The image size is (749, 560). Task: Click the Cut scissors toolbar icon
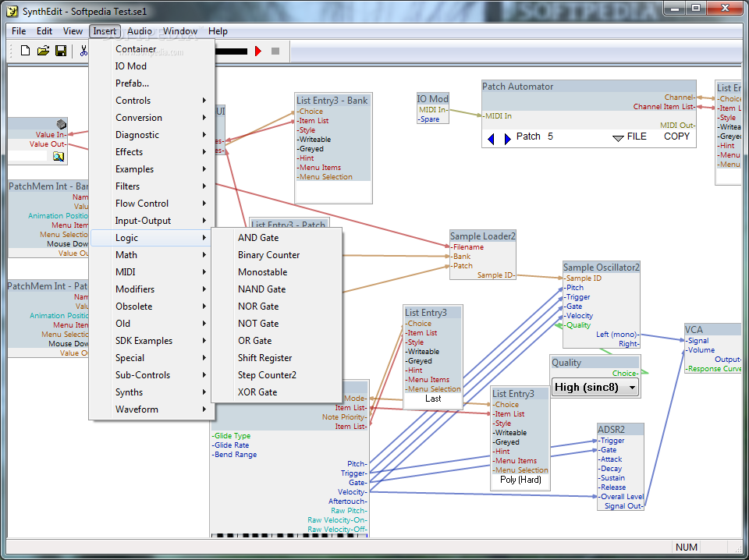point(83,51)
